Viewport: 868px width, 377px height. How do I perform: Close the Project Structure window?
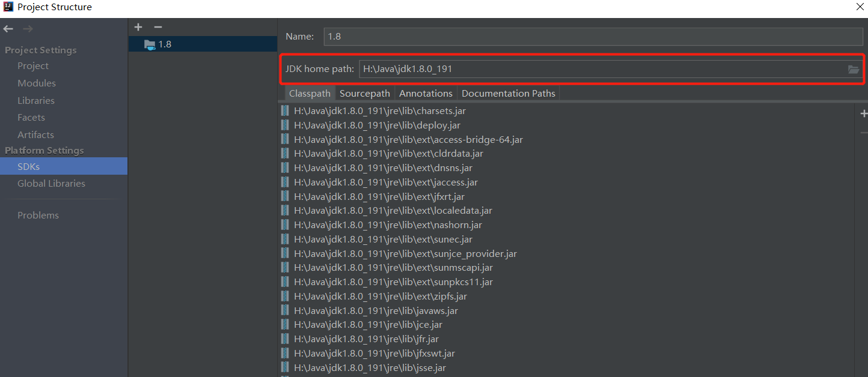(x=860, y=7)
